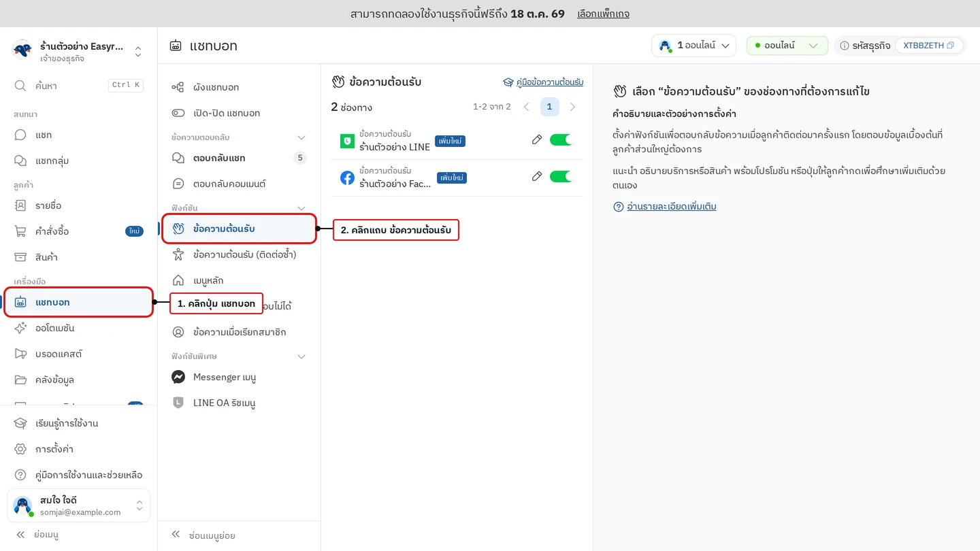
Task: Open แชทกลุ่ม group chat
Action: point(79,161)
